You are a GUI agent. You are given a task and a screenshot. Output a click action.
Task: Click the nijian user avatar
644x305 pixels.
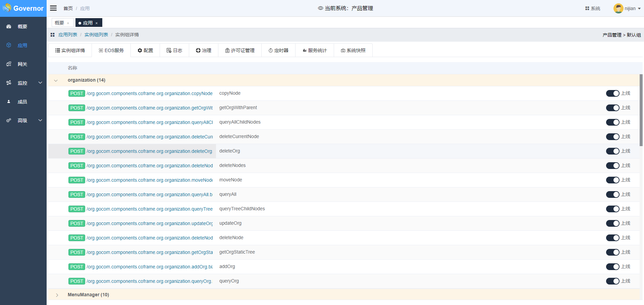coord(618,8)
